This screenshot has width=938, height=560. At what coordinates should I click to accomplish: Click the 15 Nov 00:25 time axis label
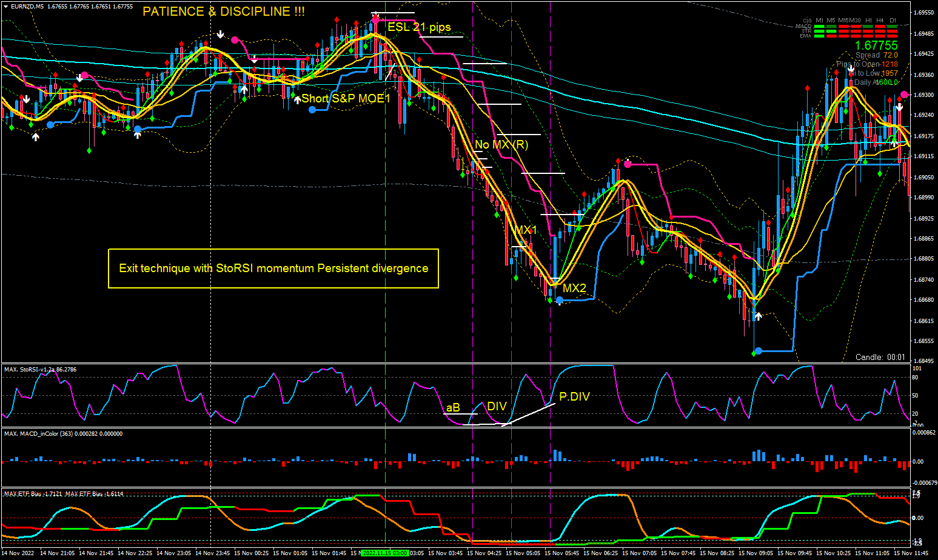point(252,553)
